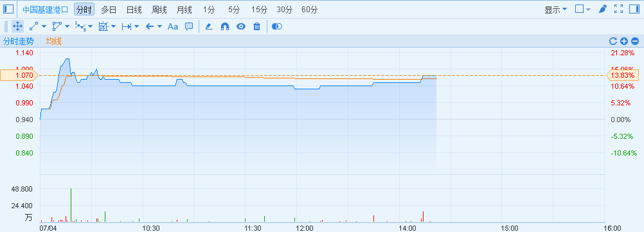
Task: Click the 21.28% axis label
Action: coord(623,53)
